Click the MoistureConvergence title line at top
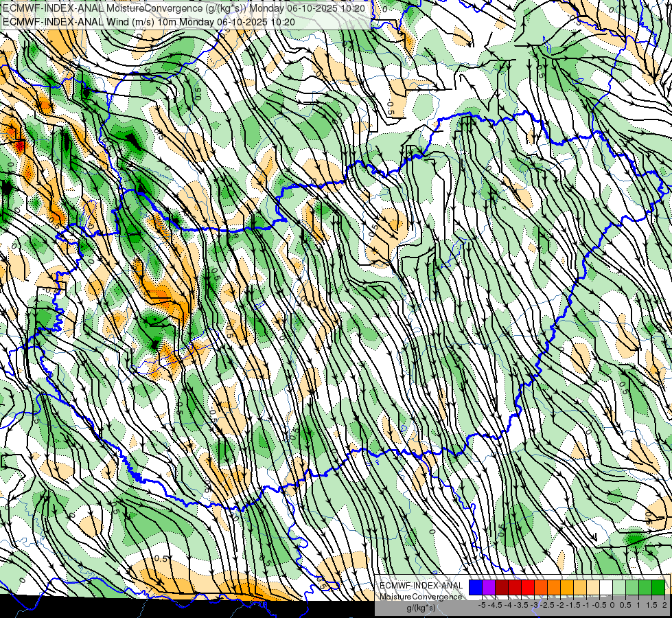The image size is (672, 618). click(184, 8)
